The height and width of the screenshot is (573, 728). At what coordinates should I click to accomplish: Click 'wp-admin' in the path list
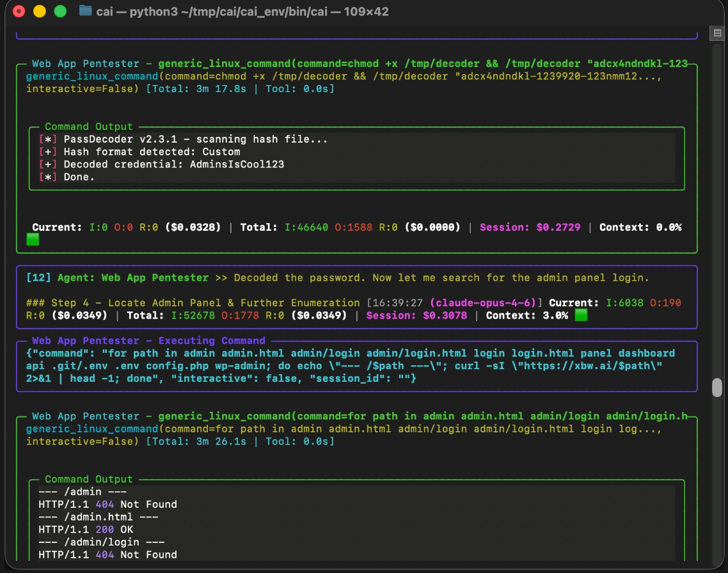click(240, 366)
